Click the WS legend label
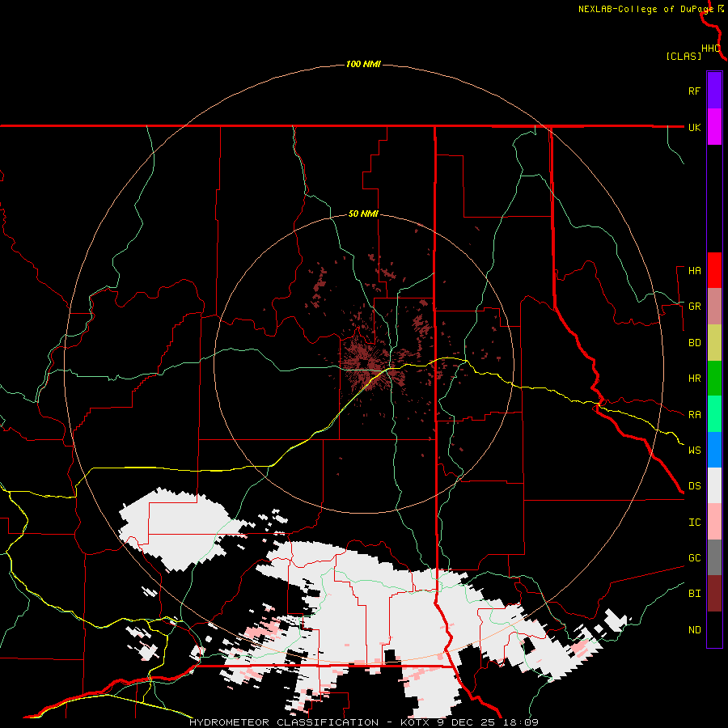The image size is (728, 728). pos(694,451)
